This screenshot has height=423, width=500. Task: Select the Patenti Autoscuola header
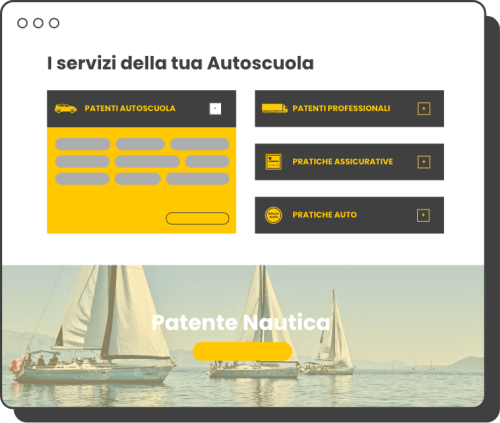[x=141, y=108]
